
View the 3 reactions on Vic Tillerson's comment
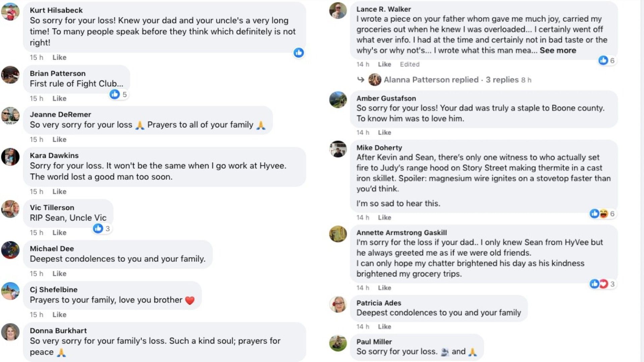102,229
